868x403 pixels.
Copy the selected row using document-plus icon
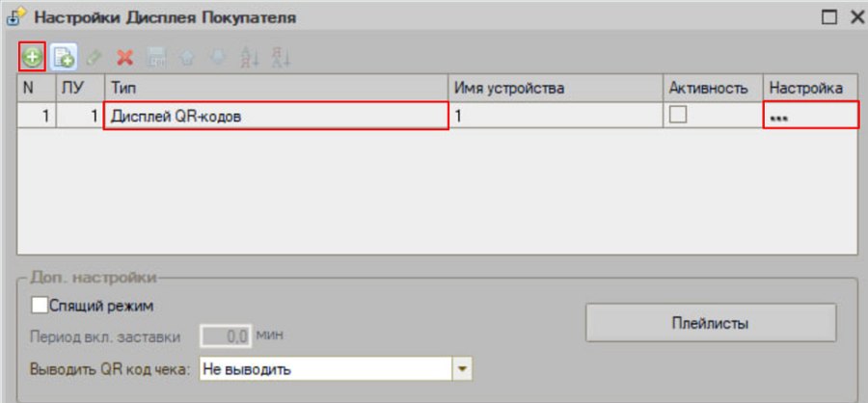[x=65, y=57]
